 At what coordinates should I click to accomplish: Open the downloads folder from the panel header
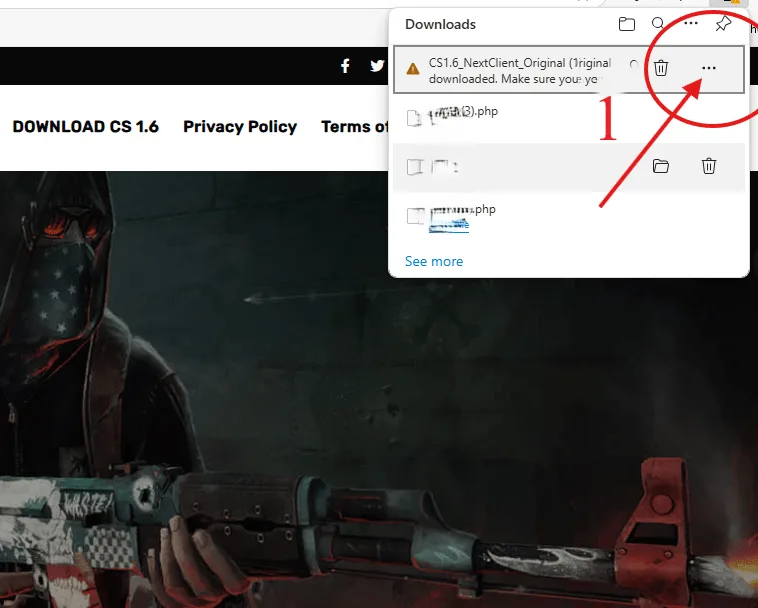tap(627, 24)
